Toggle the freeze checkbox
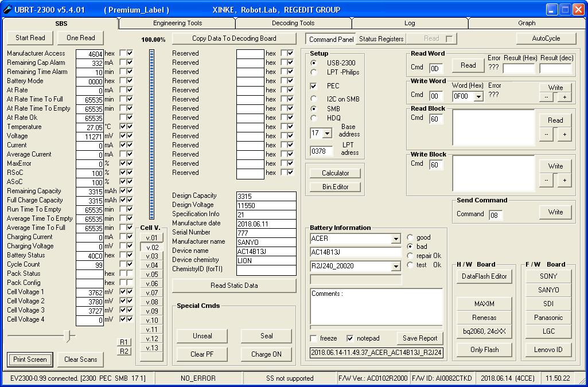 (314, 339)
